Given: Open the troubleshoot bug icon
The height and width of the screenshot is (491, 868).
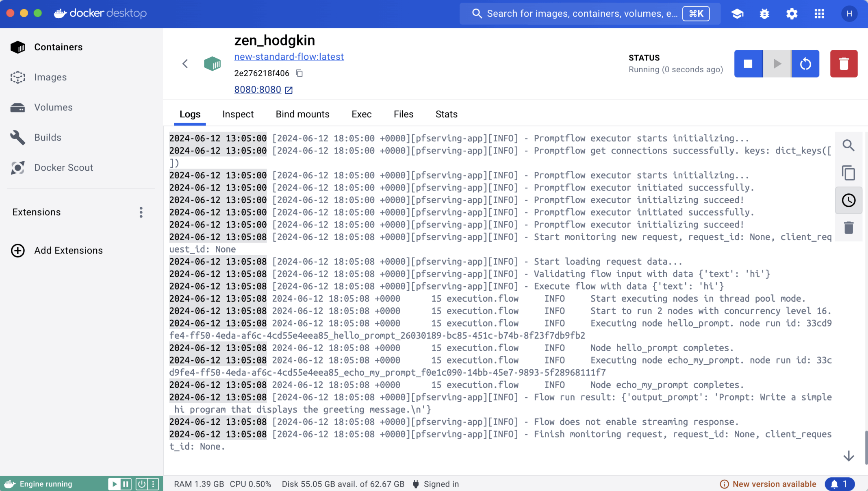Looking at the screenshot, I should 764,14.
